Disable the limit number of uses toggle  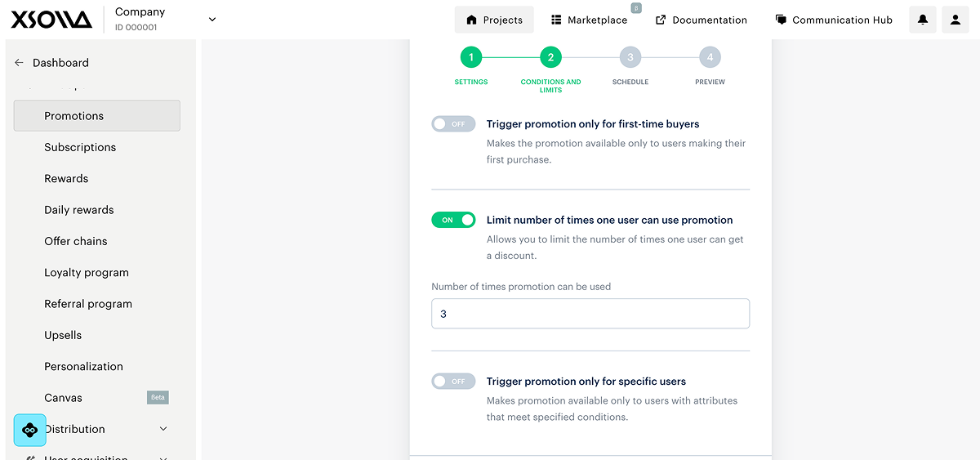point(453,220)
